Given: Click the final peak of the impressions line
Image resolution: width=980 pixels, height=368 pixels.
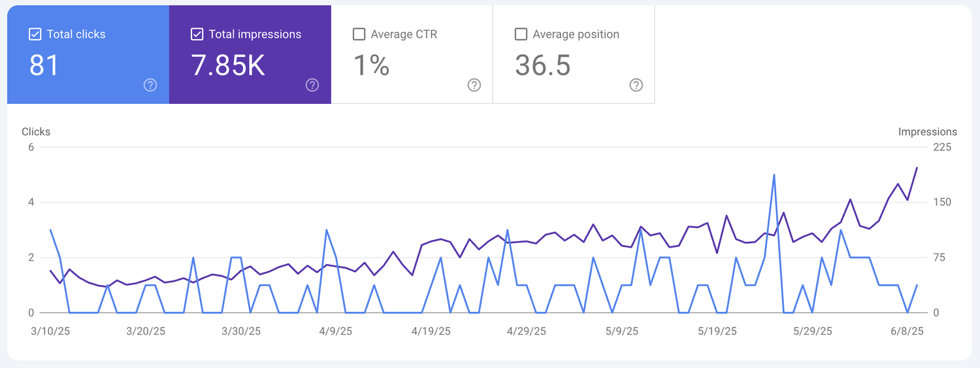Looking at the screenshot, I should pyautogui.click(x=917, y=168).
